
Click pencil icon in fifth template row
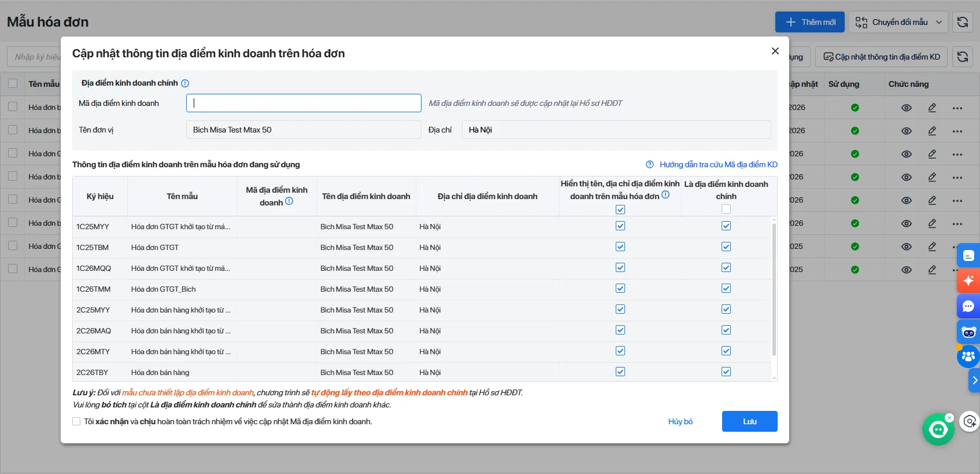pos(932,200)
